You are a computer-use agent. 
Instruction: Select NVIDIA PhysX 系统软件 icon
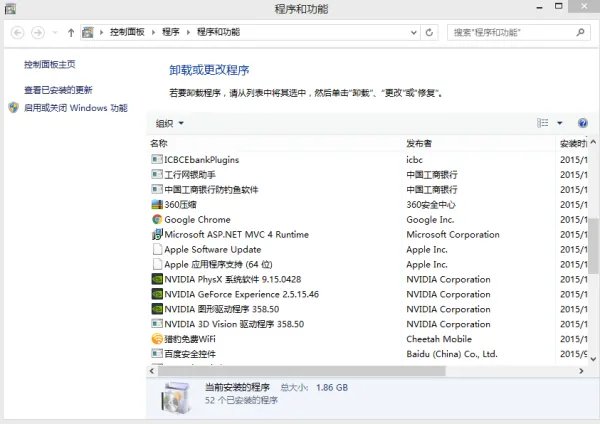tap(157, 279)
